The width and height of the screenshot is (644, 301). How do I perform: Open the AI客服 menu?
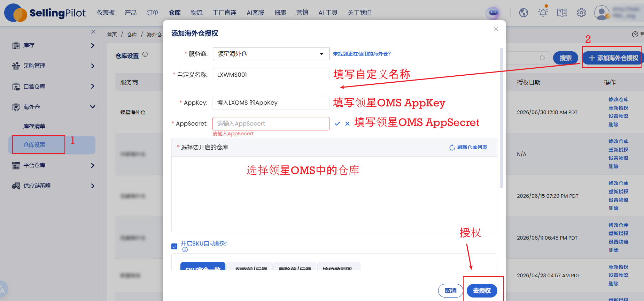[x=256, y=13]
